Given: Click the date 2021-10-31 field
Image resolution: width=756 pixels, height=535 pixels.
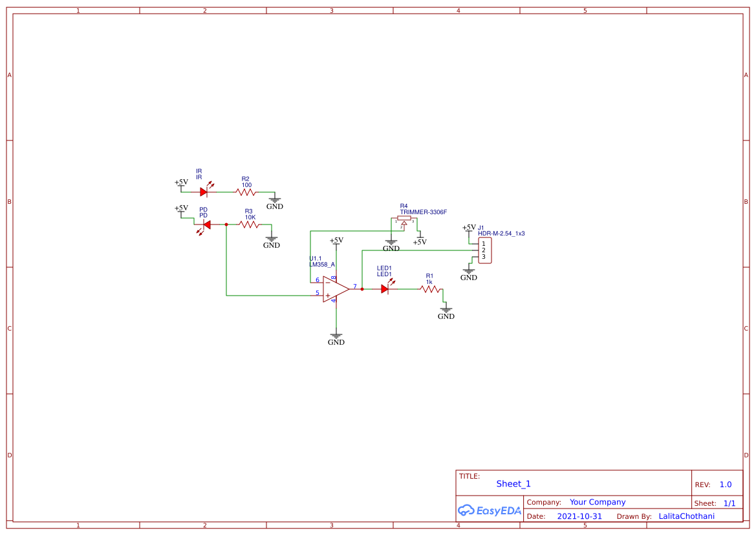Looking at the screenshot, I should tap(580, 516).
